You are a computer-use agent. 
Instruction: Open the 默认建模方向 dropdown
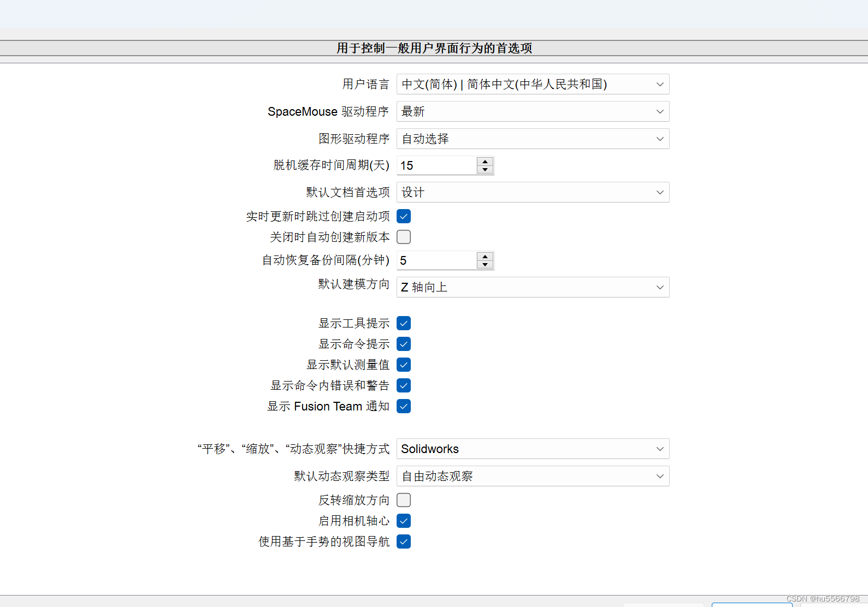click(533, 287)
